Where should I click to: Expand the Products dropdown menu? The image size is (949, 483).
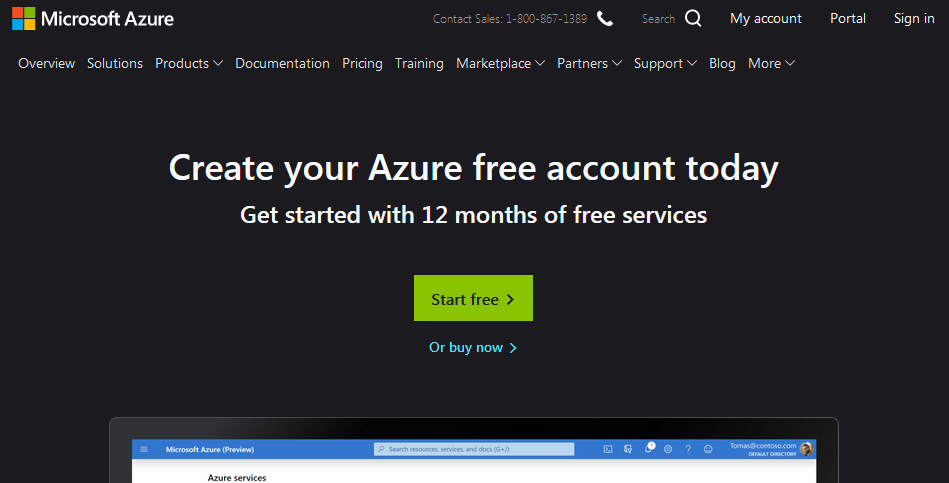click(x=189, y=64)
